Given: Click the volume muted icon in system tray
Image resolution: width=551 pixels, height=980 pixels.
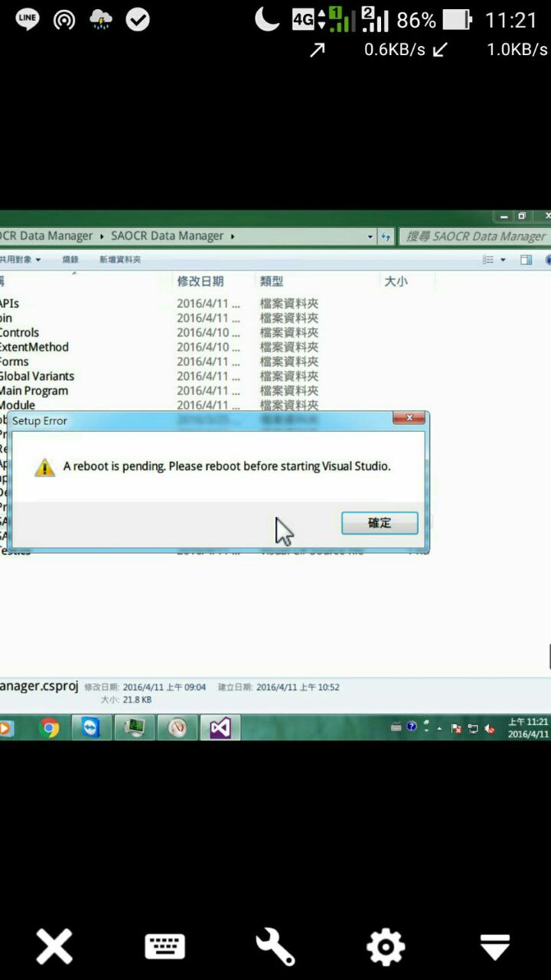Looking at the screenshot, I should coord(488,728).
